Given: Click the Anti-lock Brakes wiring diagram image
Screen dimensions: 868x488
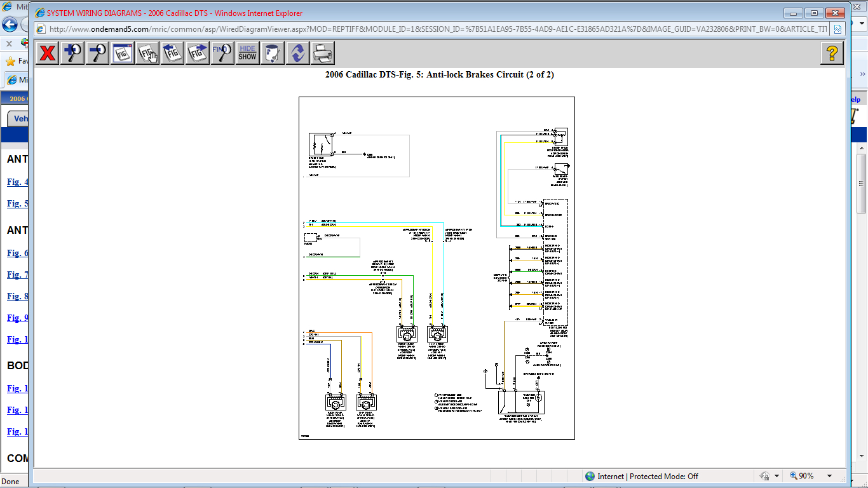Looking at the screenshot, I should [x=437, y=268].
